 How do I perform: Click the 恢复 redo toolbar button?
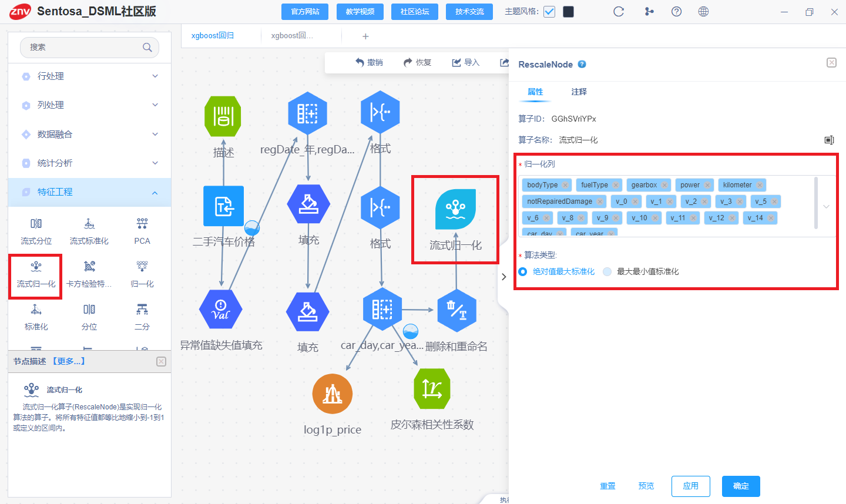point(418,62)
